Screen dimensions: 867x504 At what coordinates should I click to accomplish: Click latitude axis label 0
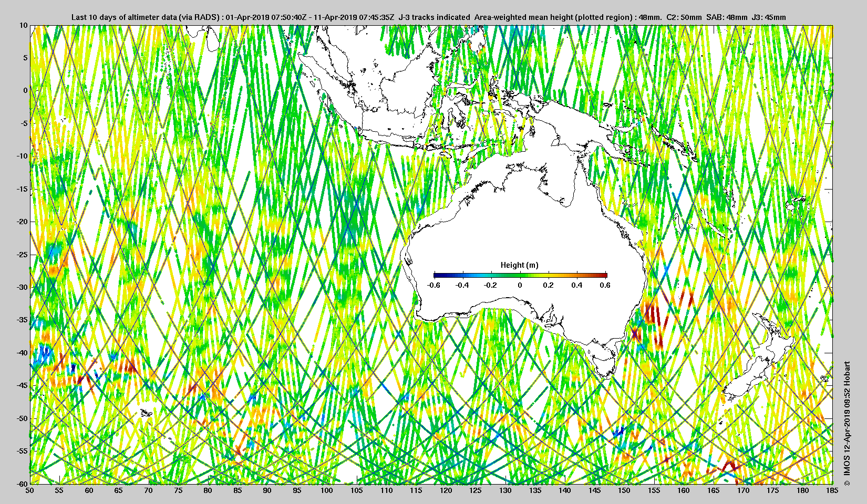click(x=25, y=90)
